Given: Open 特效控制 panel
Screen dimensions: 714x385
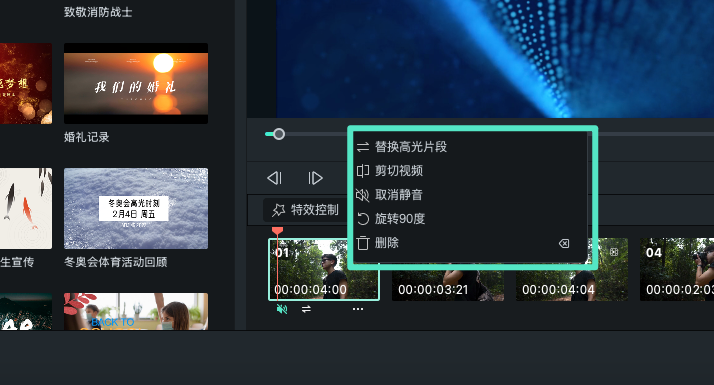Looking at the screenshot, I should [x=306, y=210].
